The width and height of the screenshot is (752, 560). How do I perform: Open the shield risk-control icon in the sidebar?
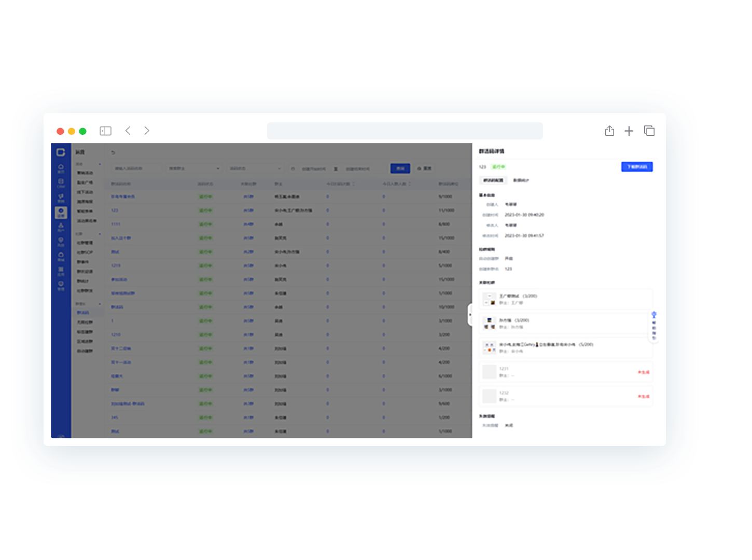[61, 242]
